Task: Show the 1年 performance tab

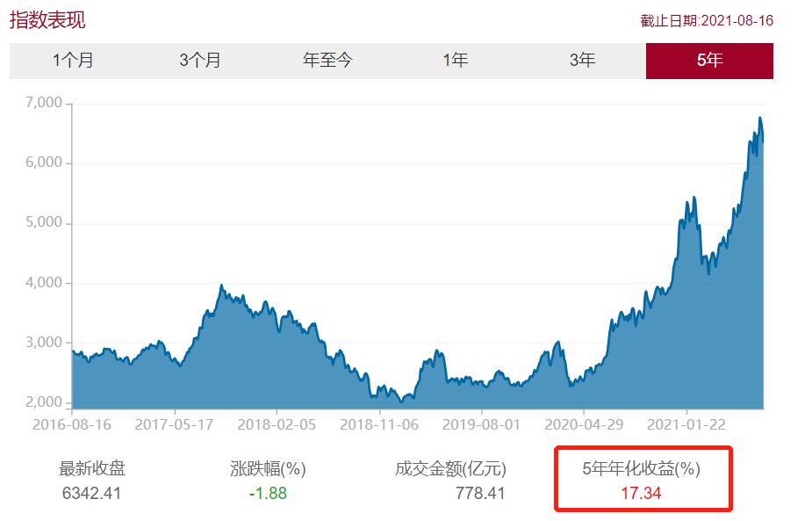Action: 455,61
